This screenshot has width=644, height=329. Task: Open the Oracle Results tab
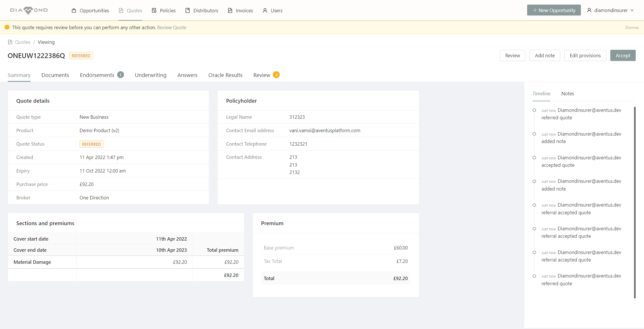(225, 75)
